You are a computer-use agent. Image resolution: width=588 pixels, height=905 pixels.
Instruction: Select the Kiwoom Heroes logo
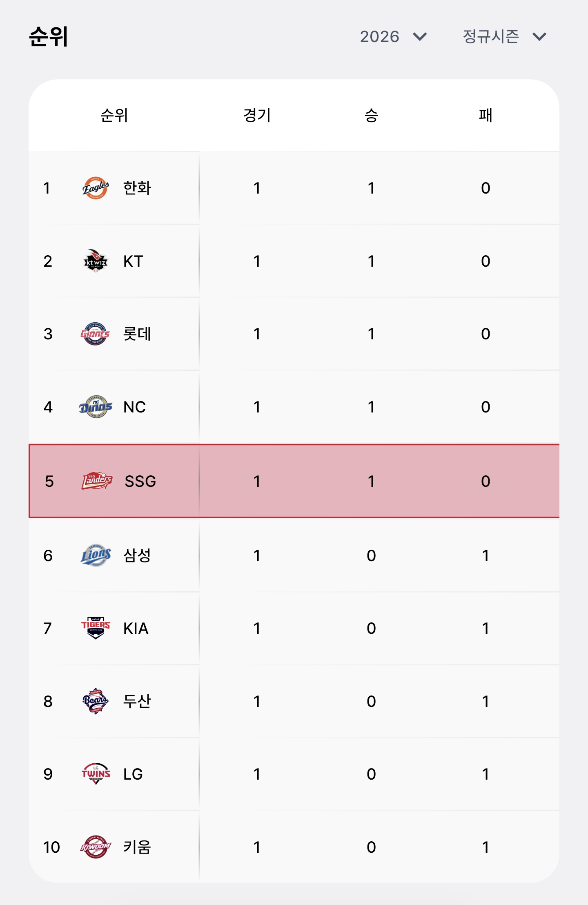pos(96,847)
